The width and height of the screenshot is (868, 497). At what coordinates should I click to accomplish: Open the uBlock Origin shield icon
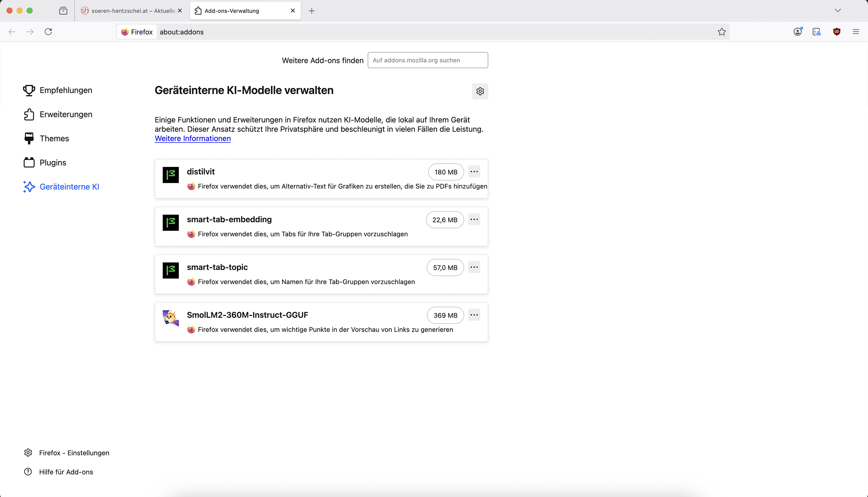837,32
